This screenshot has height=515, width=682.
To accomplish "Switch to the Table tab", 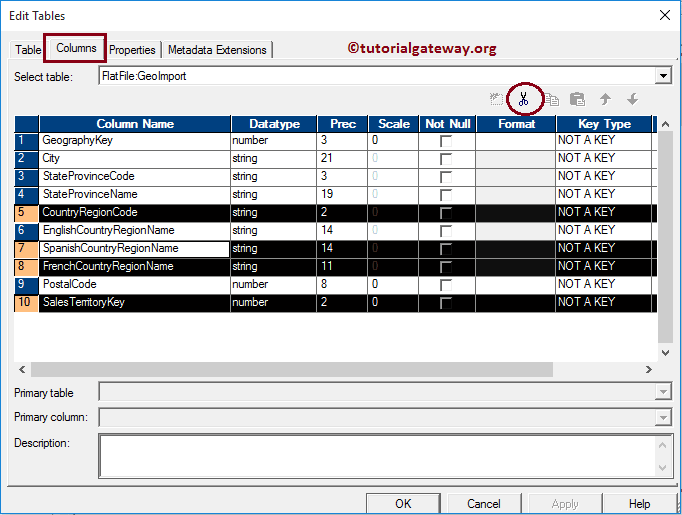I will coord(27,50).
